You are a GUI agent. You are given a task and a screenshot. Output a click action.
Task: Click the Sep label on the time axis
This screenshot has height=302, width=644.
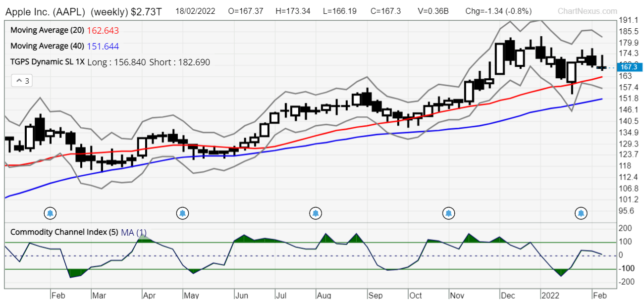click(376, 296)
